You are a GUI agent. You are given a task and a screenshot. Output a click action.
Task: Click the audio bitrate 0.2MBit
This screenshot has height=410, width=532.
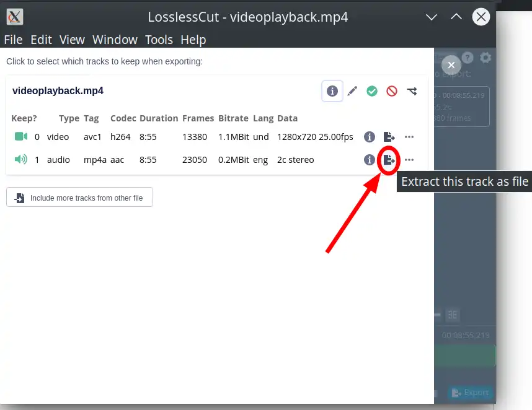[x=233, y=160]
